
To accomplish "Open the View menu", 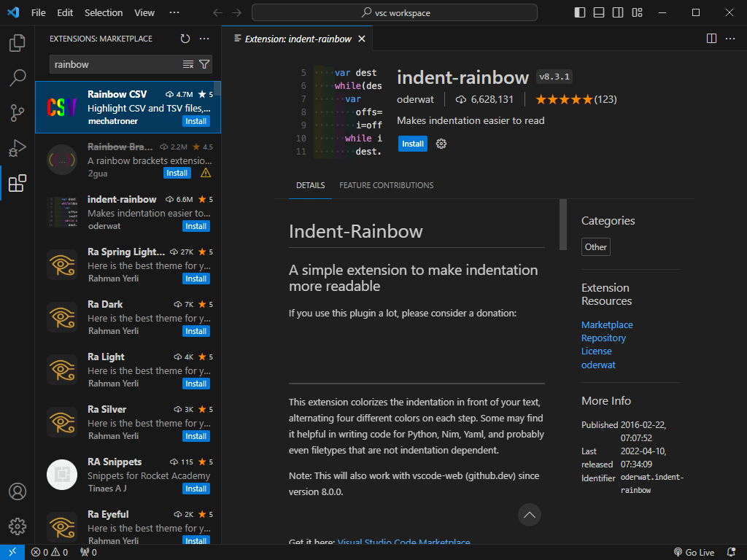I will (x=144, y=13).
